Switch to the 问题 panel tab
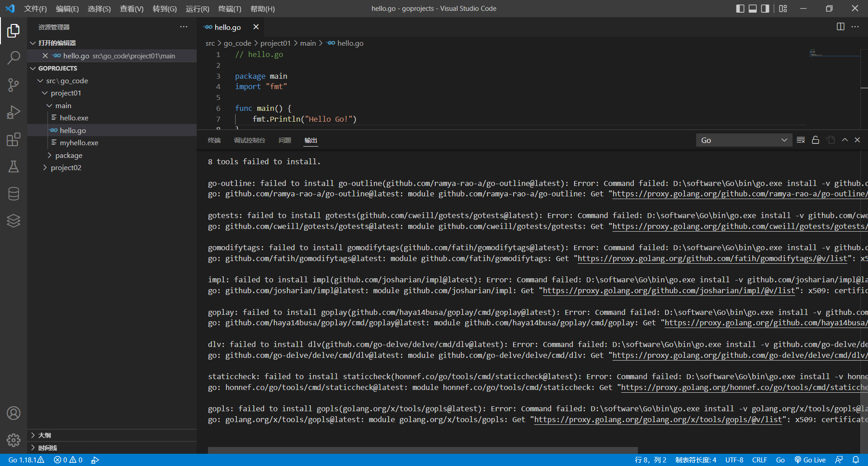 [285, 140]
